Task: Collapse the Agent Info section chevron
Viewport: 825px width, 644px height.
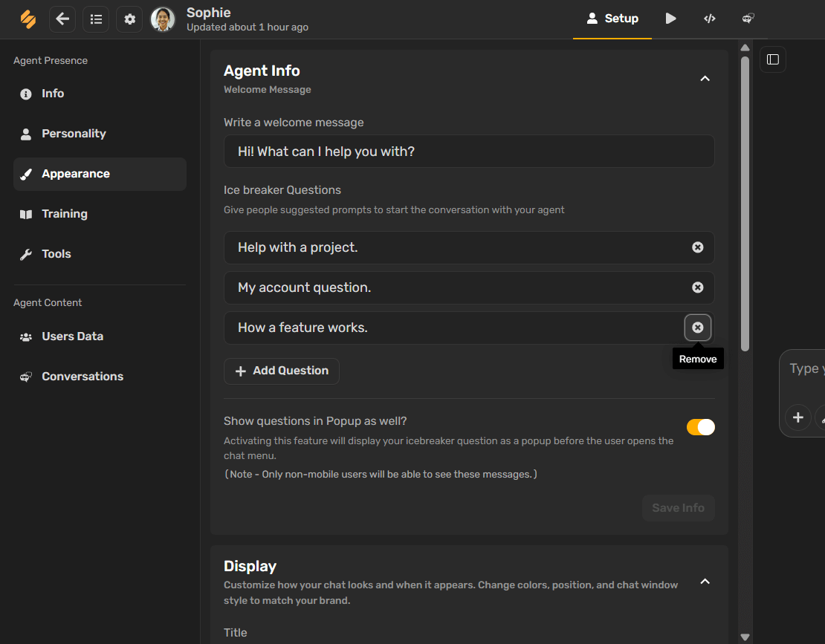Action: click(705, 79)
